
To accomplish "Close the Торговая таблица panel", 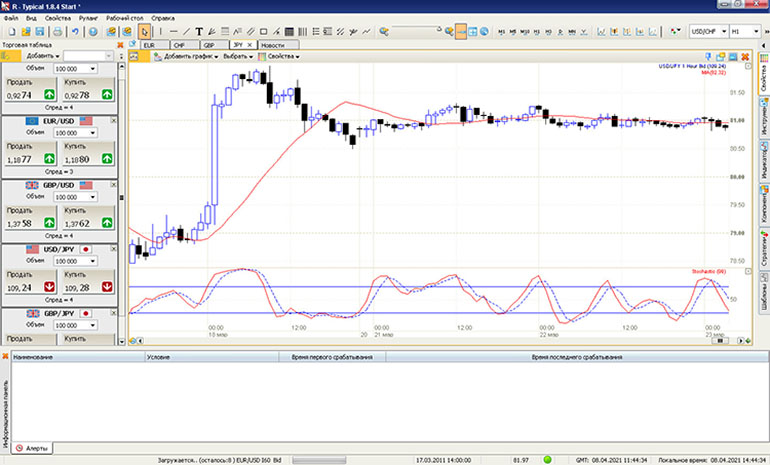I will point(120,45).
